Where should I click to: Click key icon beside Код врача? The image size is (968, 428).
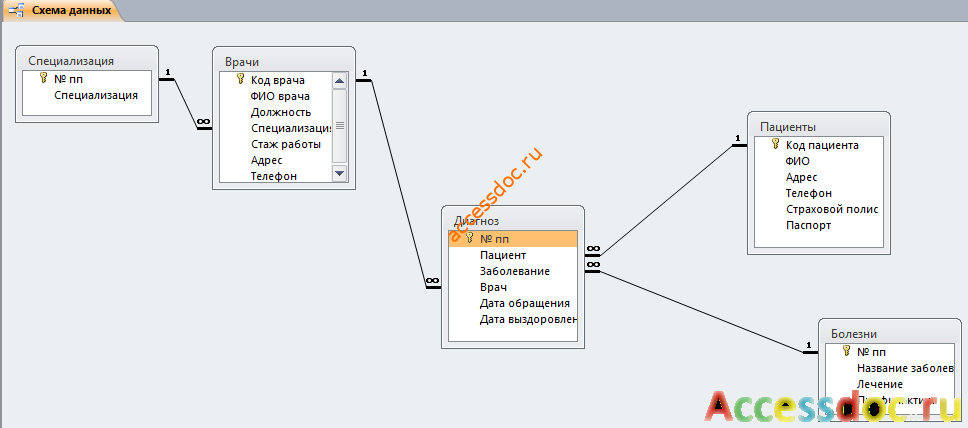241,79
